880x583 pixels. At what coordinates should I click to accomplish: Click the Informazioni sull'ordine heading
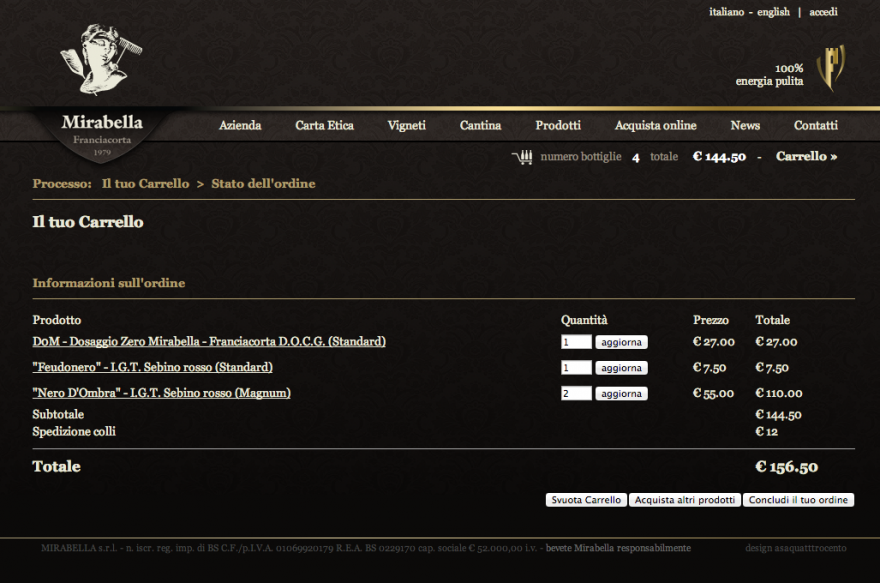(x=109, y=283)
